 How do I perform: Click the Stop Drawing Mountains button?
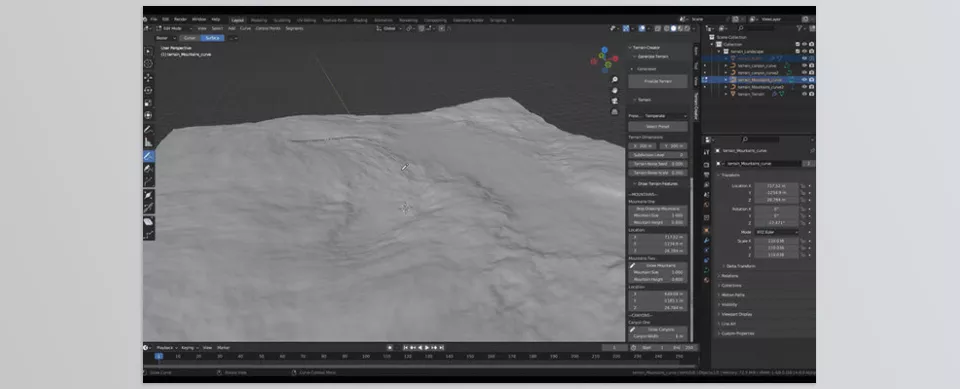[x=658, y=209]
